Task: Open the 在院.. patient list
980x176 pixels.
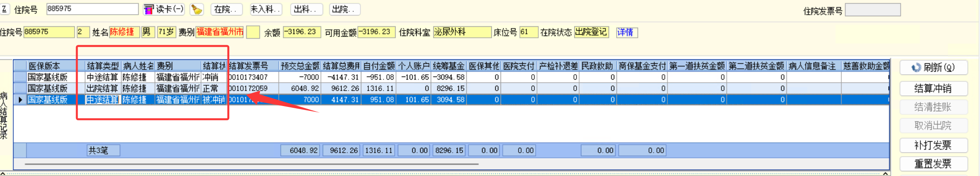Action: [226, 9]
